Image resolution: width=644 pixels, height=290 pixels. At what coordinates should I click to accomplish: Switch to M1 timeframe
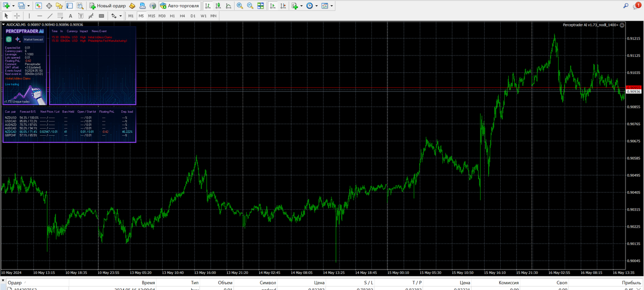coord(131,16)
